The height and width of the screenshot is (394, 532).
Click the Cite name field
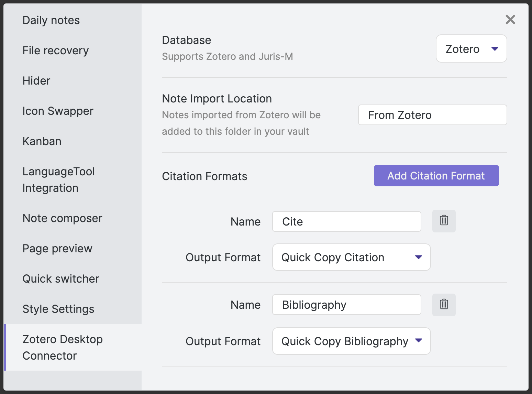(x=346, y=221)
